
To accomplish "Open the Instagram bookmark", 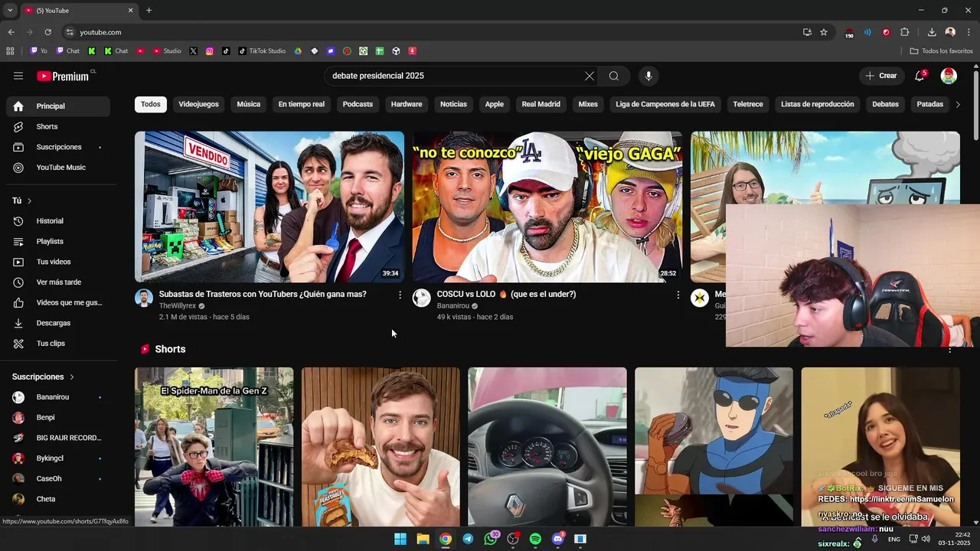I will [210, 51].
